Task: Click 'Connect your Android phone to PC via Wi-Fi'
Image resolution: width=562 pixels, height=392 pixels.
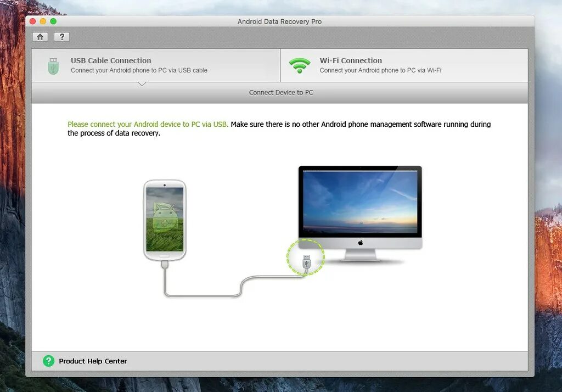Action: point(380,70)
